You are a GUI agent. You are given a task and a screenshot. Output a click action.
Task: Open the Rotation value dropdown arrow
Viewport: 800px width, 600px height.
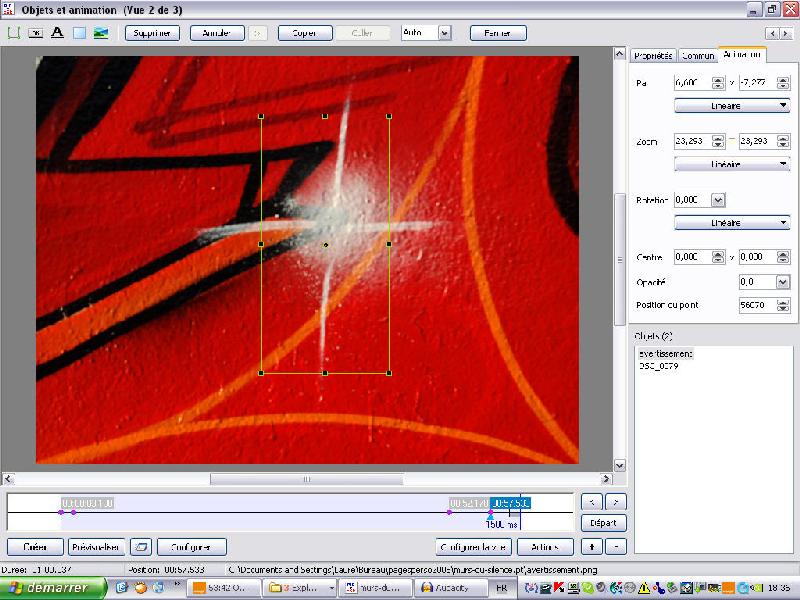718,200
